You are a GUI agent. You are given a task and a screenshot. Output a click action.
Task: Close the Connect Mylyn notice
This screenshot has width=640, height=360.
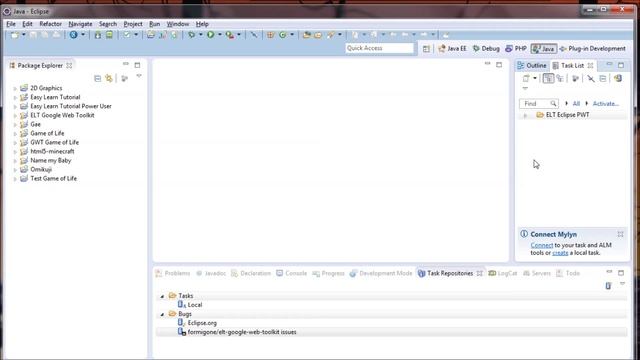[620, 234]
